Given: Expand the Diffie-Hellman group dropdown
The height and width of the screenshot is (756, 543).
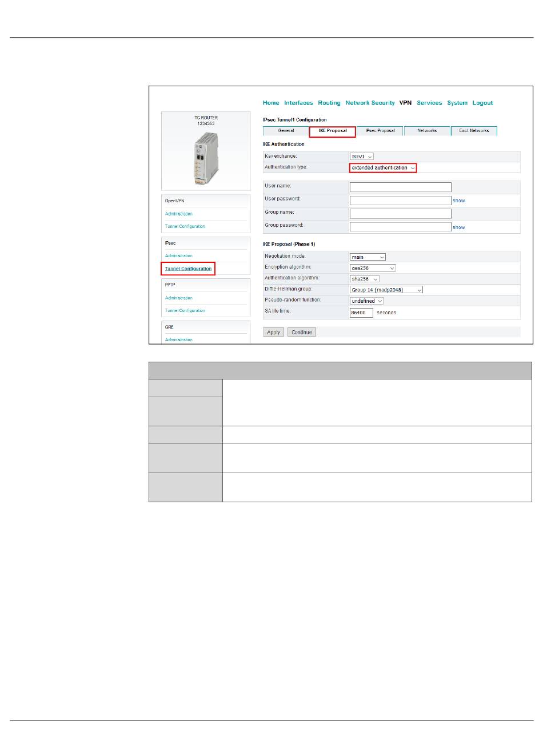Looking at the screenshot, I should pyautogui.click(x=386, y=290).
